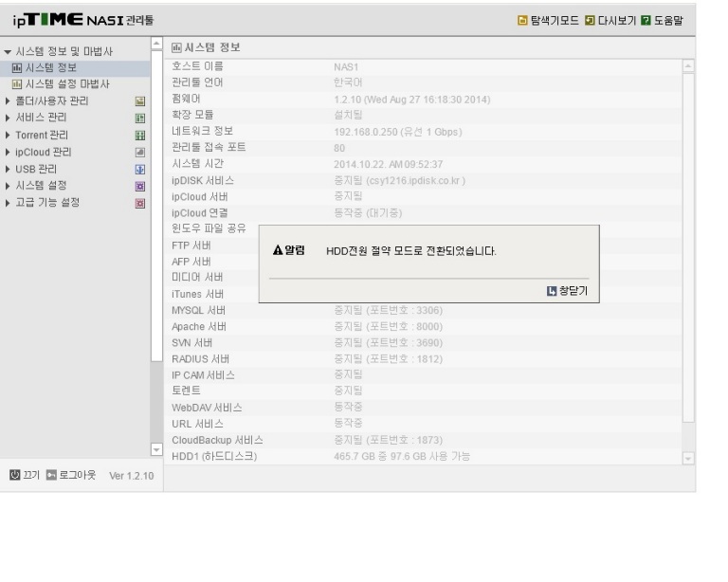Click the SVN 서버 row label
This screenshot has height=582, width=728.
[x=191, y=343]
